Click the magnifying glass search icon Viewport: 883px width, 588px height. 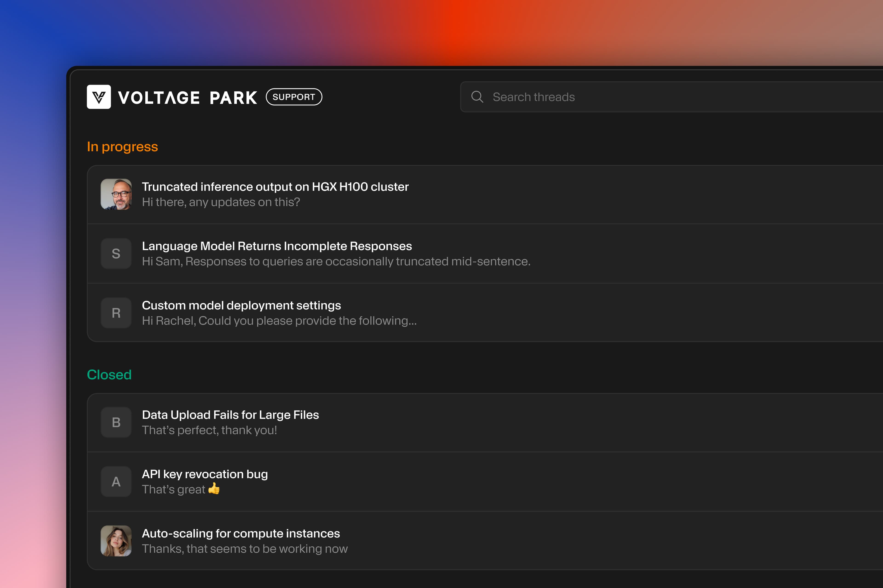(477, 97)
